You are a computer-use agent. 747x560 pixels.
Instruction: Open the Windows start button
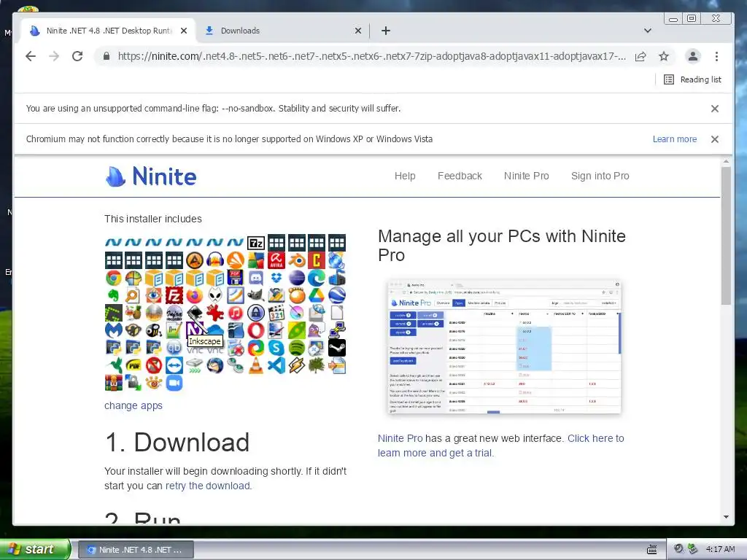(x=34, y=550)
